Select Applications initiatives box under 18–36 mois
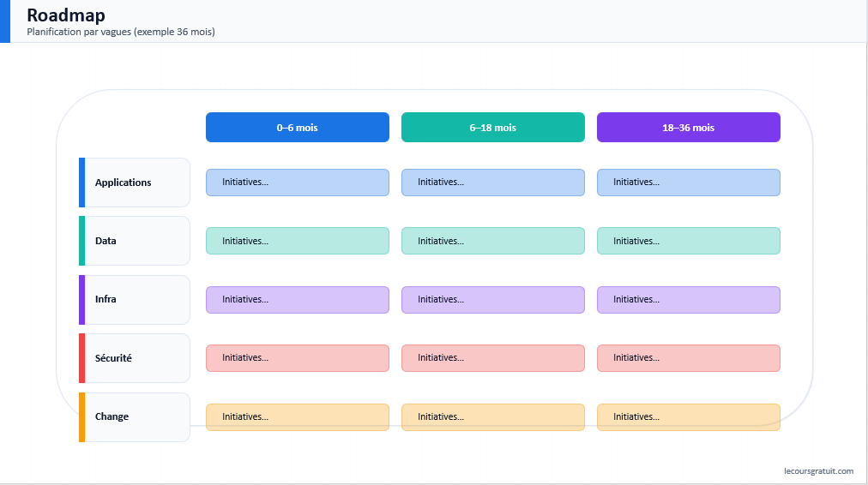 click(x=688, y=183)
